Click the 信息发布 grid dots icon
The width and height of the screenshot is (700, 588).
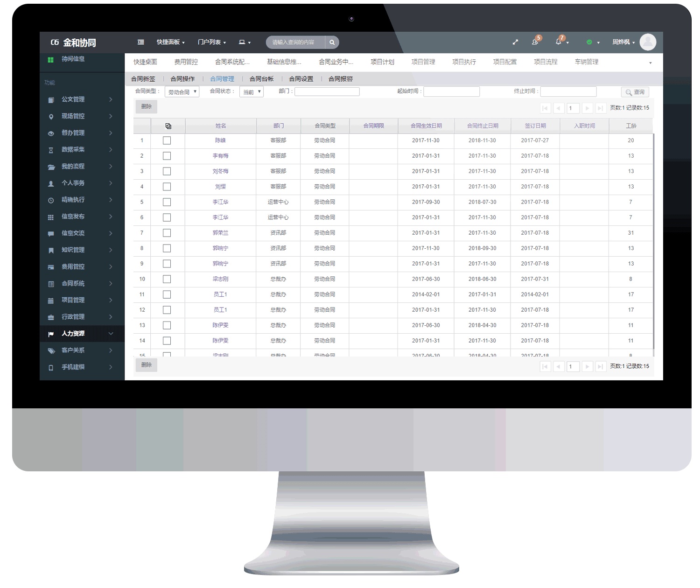[x=51, y=217]
